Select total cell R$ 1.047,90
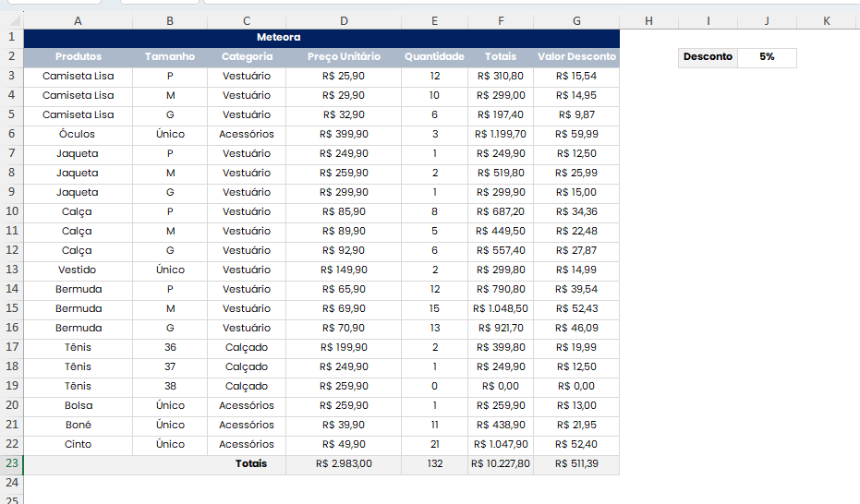Image resolution: width=860 pixels, height=504 pixels. click(x=501, y=444)
